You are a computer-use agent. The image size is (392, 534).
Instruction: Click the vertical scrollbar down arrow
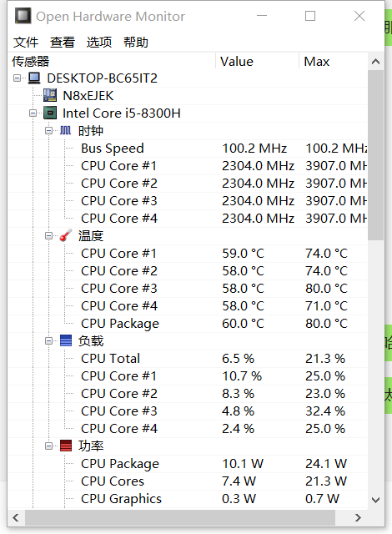point(375,500)
